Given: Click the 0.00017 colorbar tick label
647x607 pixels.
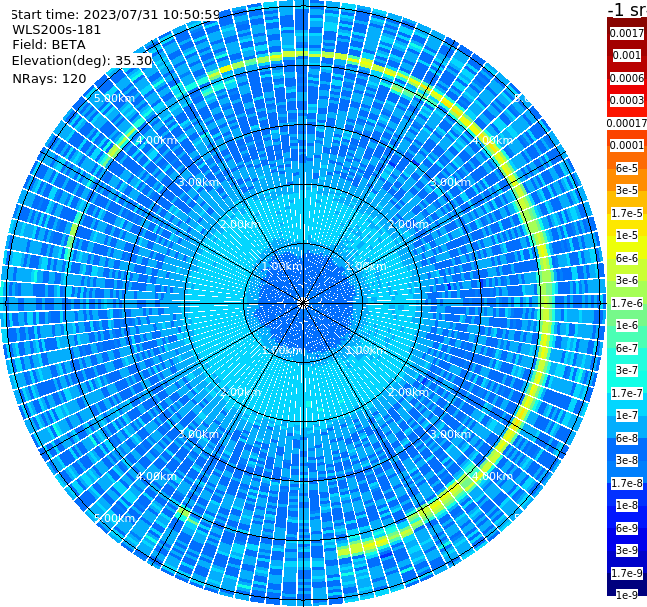Looking at the screenshot, I should pyautogui.click(x=627, y=123).
